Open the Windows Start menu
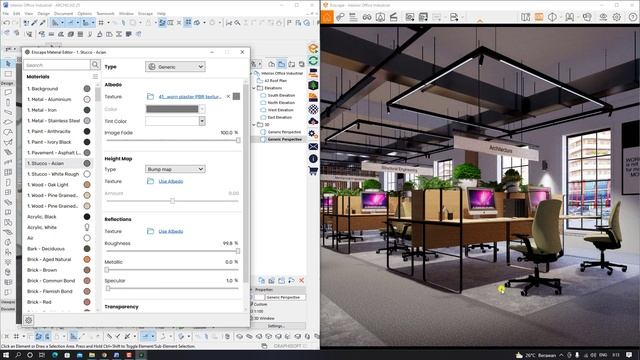The image size is (640, 360). (6, 355)
